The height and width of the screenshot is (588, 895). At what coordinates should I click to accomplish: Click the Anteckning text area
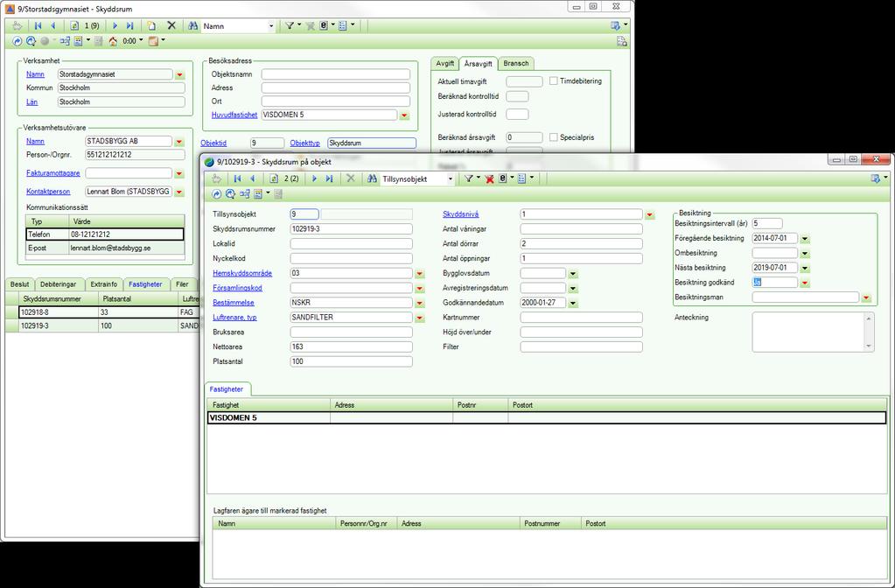[x=808, y=332]
